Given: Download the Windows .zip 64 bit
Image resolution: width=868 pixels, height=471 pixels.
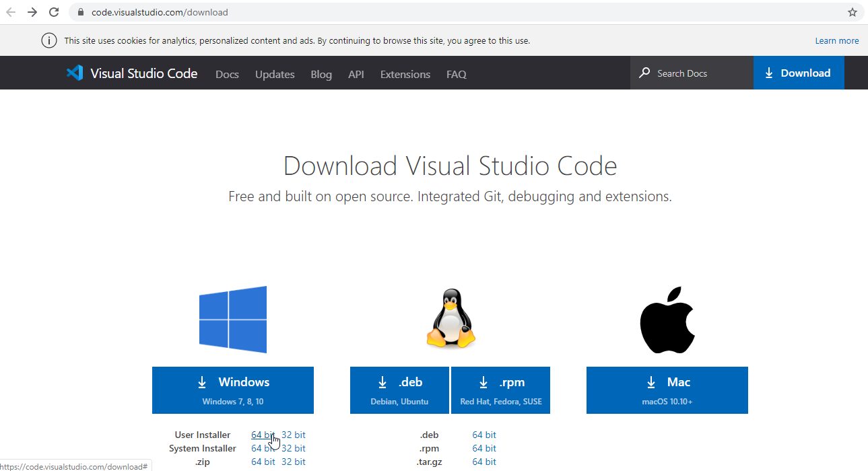Looking at the screenshot, I should coord(263,462).
